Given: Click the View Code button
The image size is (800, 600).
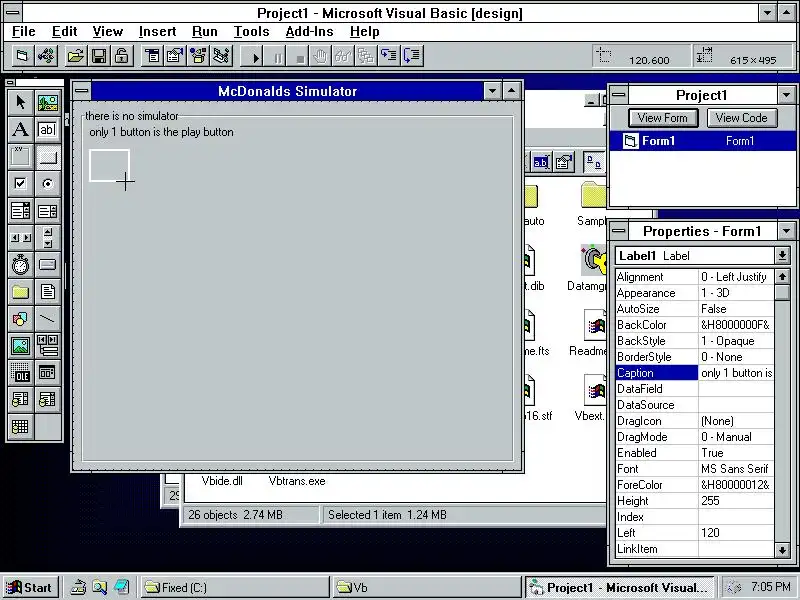Looking at the screenshot, I should point(741,118).
